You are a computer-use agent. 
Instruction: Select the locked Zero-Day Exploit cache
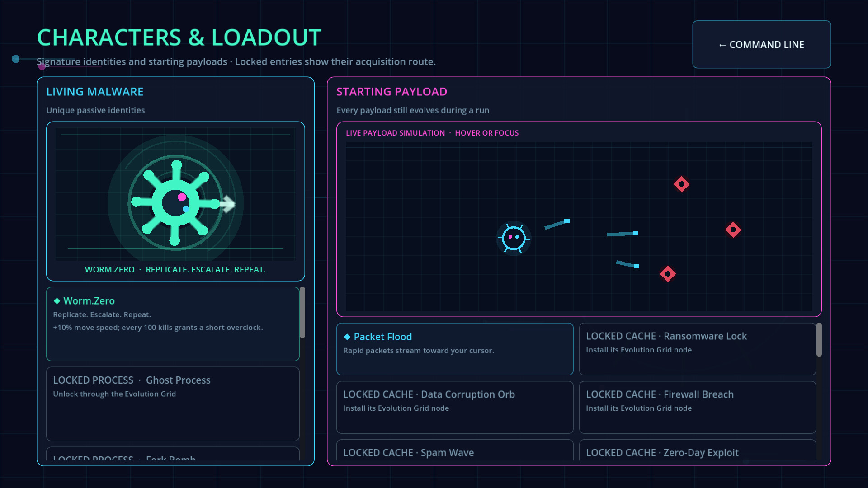[x=698, y=450]
